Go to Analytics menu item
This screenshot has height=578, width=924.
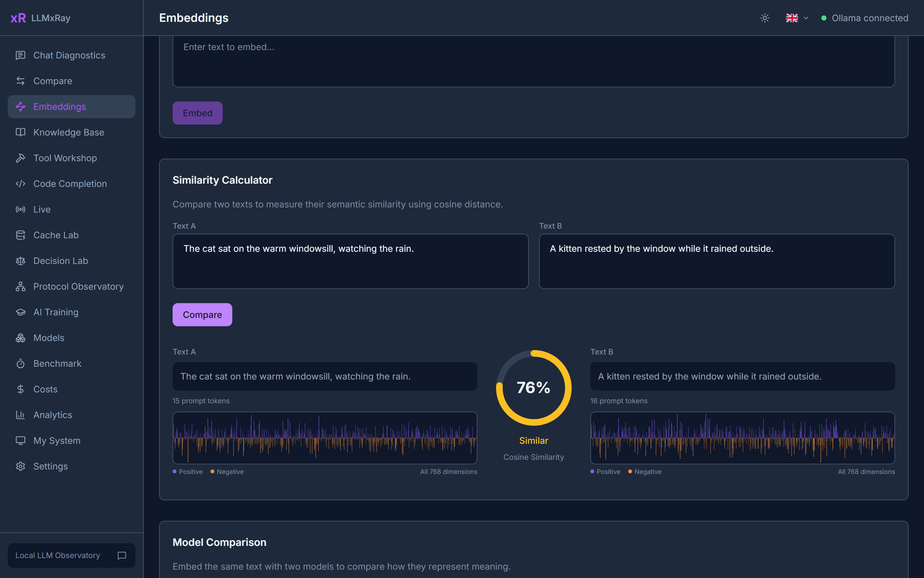coord(72,415)
